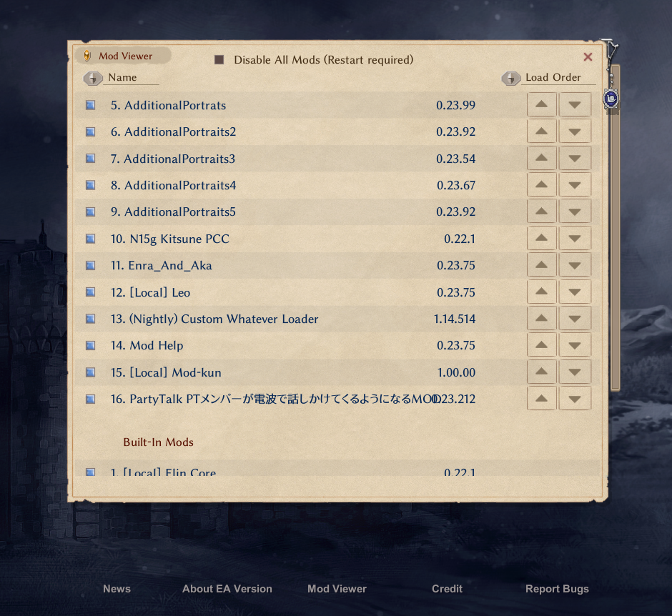Click the blue icon beside [Local] Mod-kun
This screenshot has width=672, height=616.
[x=90, y=372]
